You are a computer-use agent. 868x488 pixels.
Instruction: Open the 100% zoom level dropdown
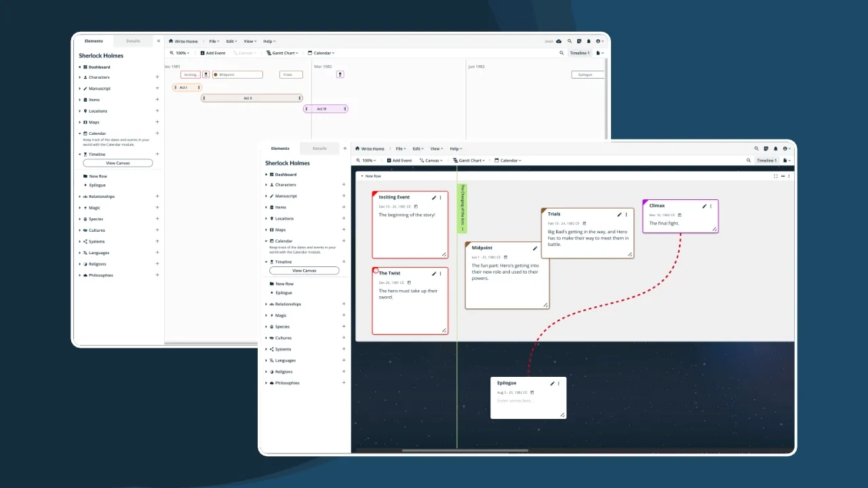[366, 161]
